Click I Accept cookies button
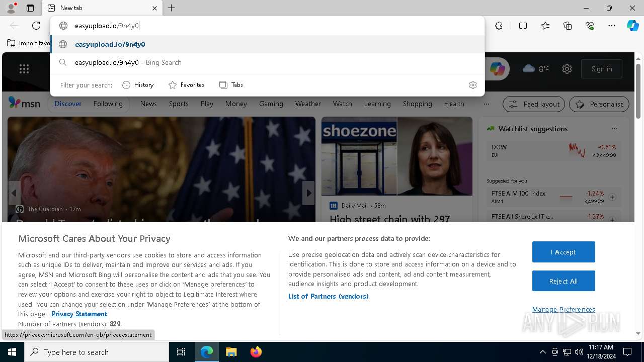The height and width of the screenshot is (362, 644). coord(563,252)
